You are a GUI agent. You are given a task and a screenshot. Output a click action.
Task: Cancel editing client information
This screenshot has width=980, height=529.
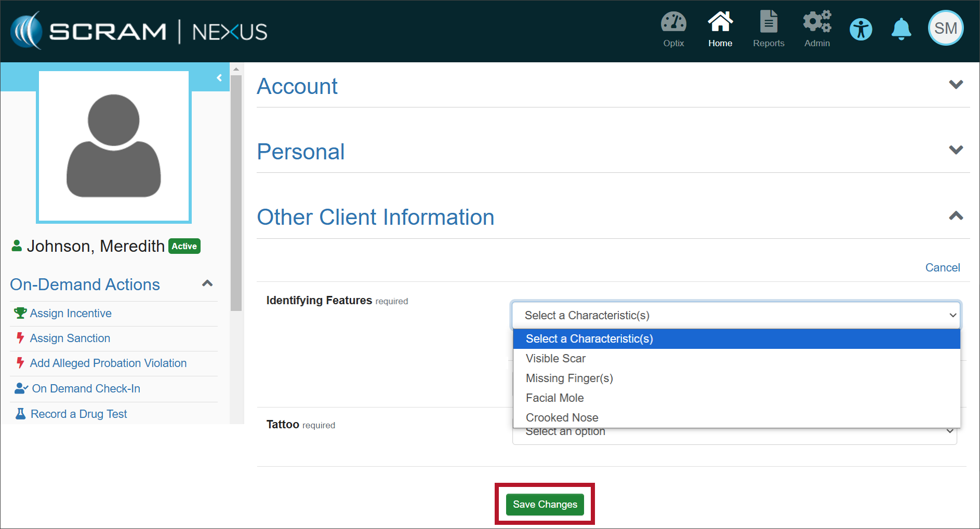942,268
